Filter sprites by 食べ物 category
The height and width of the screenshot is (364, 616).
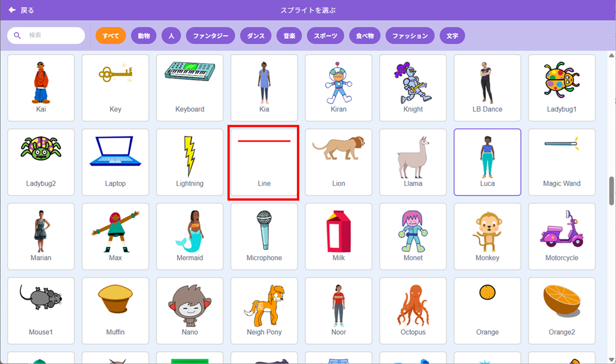(x=365, y=36)
